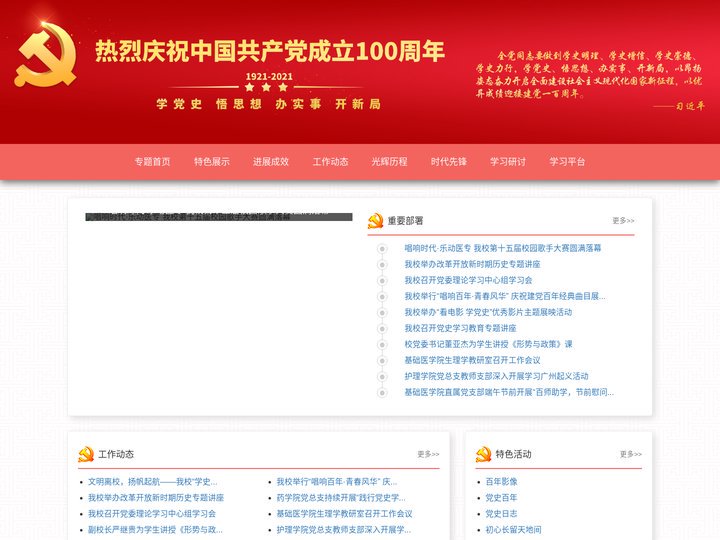Click the dark slideshow caption strip
The height and width of the screenshot is (540, 720).
pyautogui.click(x=219, y=217)
